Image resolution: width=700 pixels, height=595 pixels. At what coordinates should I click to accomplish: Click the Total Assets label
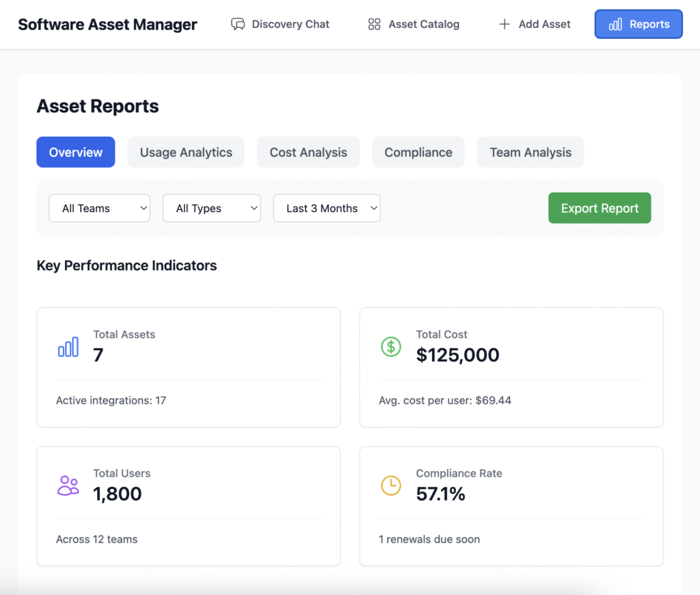pos(124,334)
